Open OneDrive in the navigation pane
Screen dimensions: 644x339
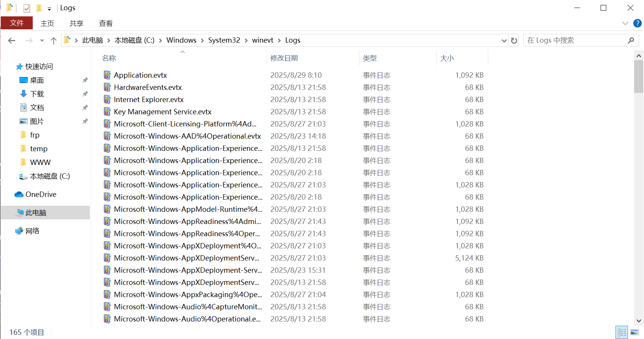[41, 194]
